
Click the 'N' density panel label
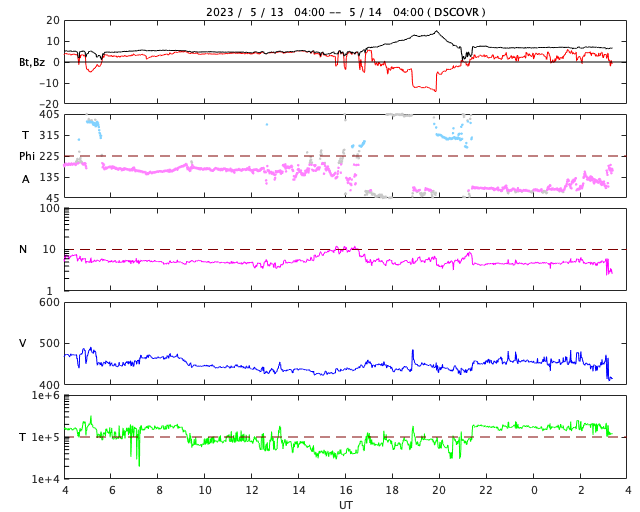click(x=23, y=249)
